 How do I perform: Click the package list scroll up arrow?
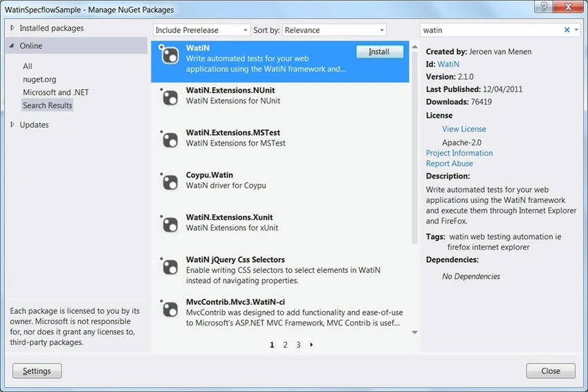pyautogui.click(x=414, y=47)
